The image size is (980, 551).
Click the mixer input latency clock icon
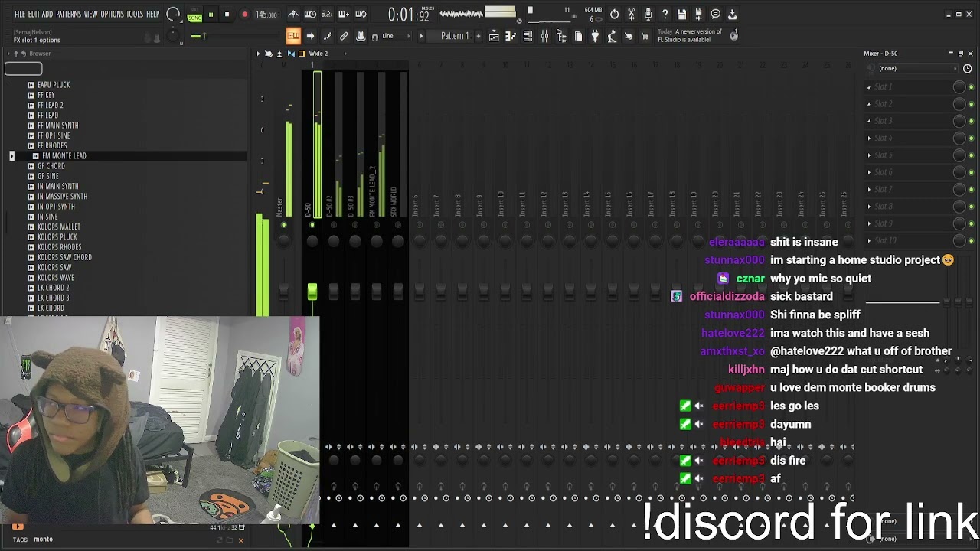pos(968,69)
